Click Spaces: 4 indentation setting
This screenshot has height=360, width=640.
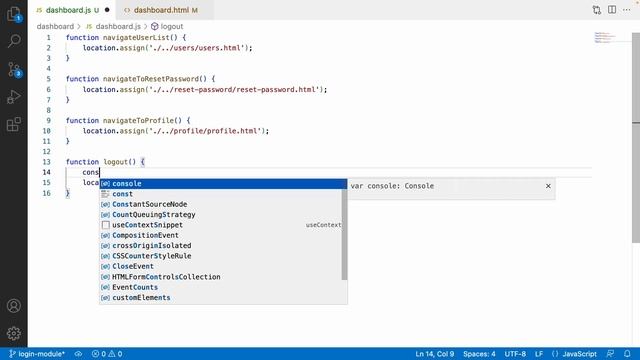coord(479,354)
